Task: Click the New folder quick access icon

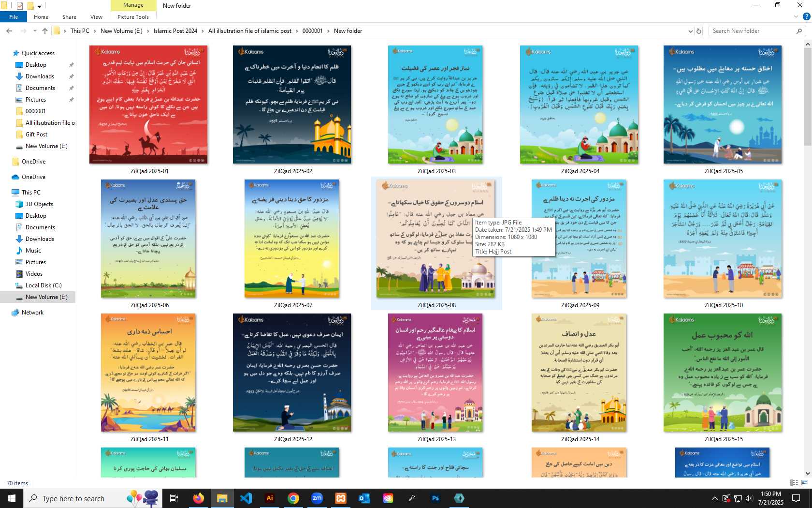Action: coord(30,5)
